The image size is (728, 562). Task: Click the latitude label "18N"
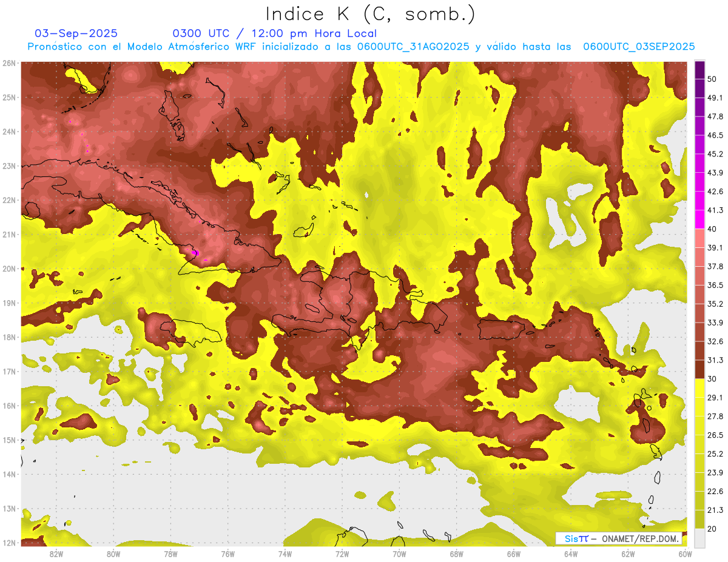point(8,337)
